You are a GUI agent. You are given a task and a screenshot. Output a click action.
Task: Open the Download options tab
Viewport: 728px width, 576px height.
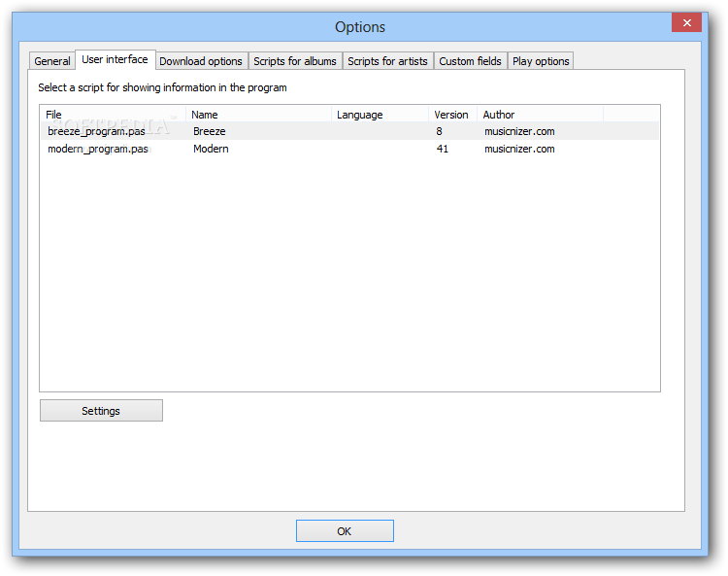point(201,61)
